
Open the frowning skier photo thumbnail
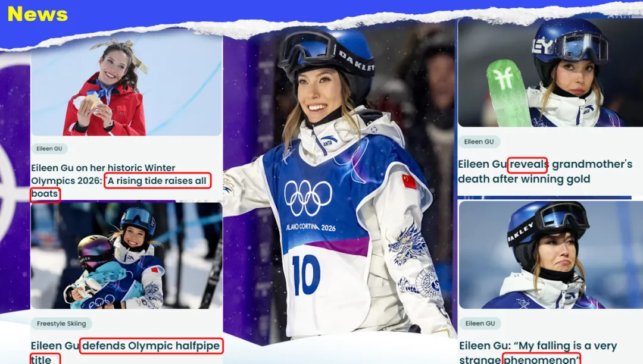pyautogui.click(x=551, y=255)
